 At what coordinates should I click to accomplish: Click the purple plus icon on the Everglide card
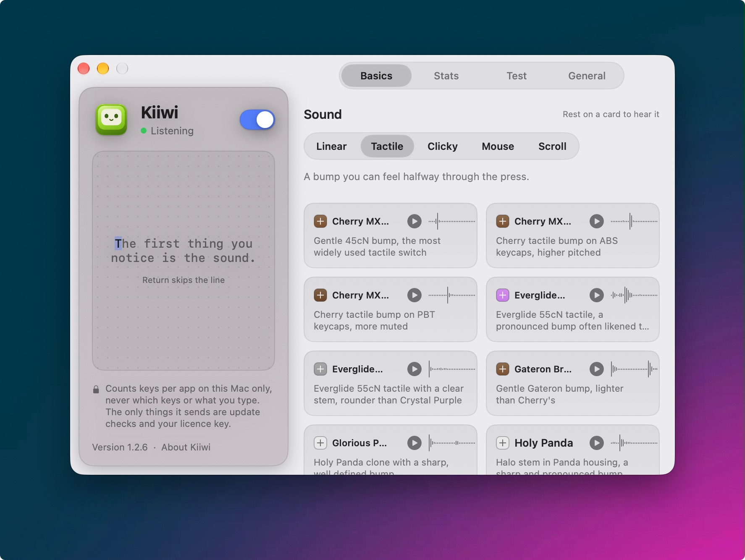pos(503,295)
